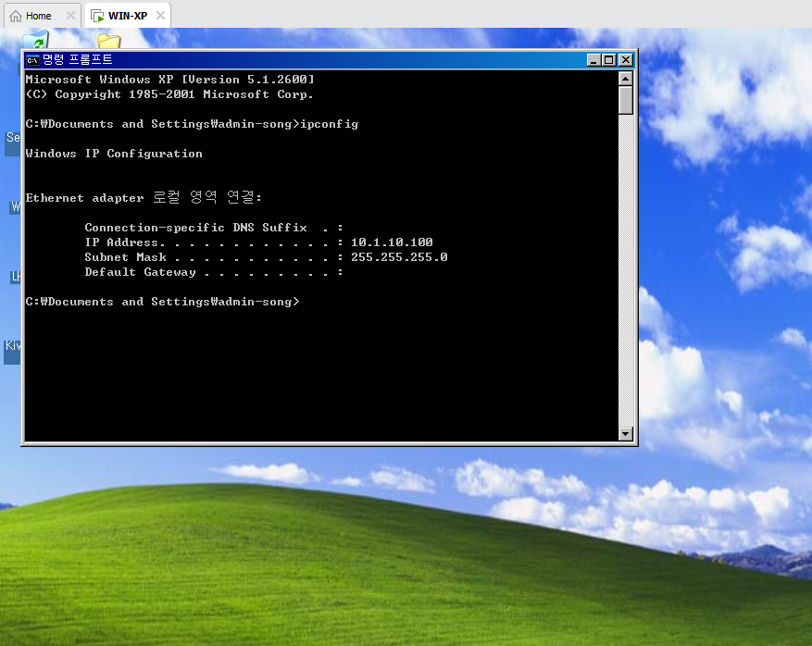Select the Recycle Bin desktop icon

(36, 40)
